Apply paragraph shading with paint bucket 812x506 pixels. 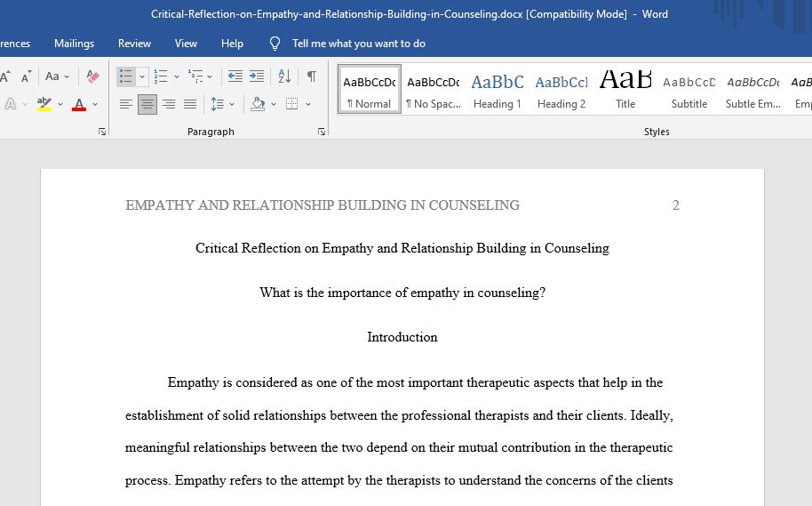(x=258, y=104)
